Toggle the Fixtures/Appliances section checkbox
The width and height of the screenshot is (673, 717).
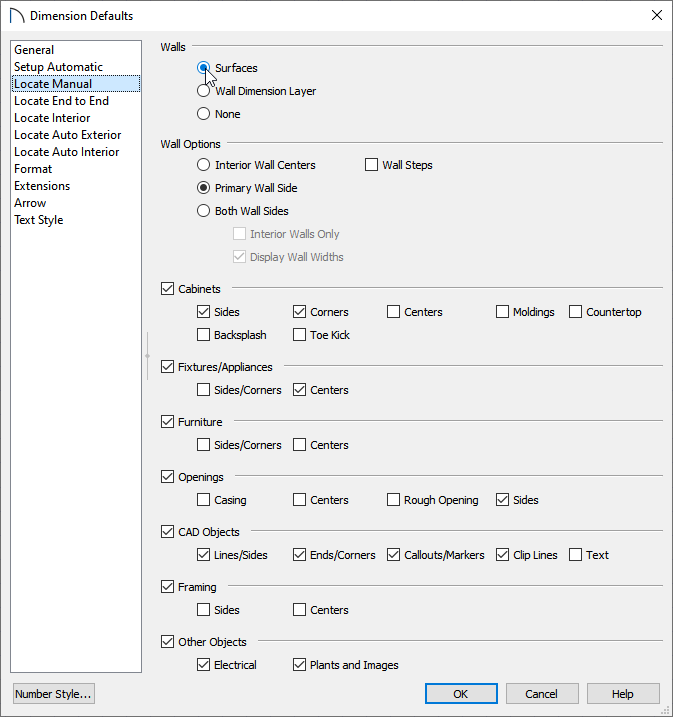pos(167,367)
